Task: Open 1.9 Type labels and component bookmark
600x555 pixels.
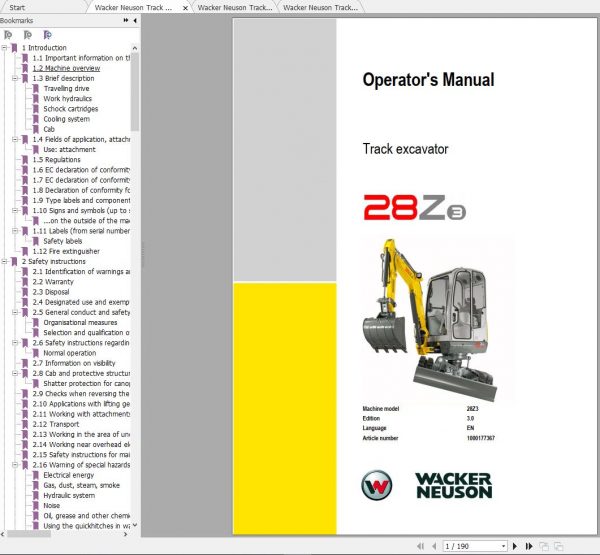Action: [81, 201]
